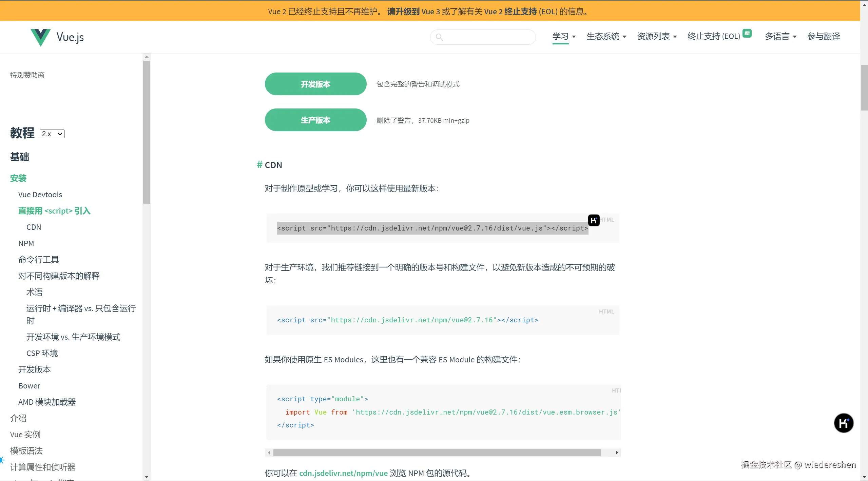Screen dimensions: 868x481
Task: Click the search magnifier icon
Action: click(439, 37)
